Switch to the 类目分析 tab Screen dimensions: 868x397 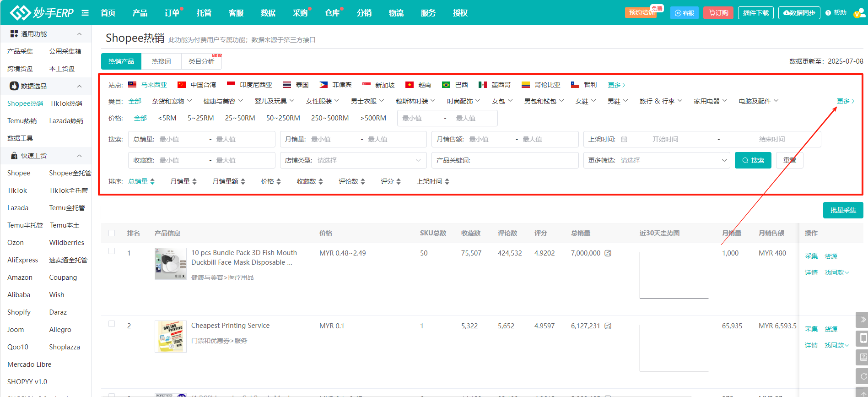(x=201, y=61)
